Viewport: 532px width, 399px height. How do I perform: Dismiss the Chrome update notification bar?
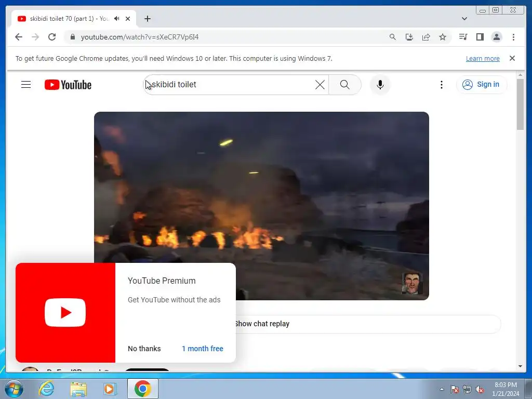click(x=512, y=58)
